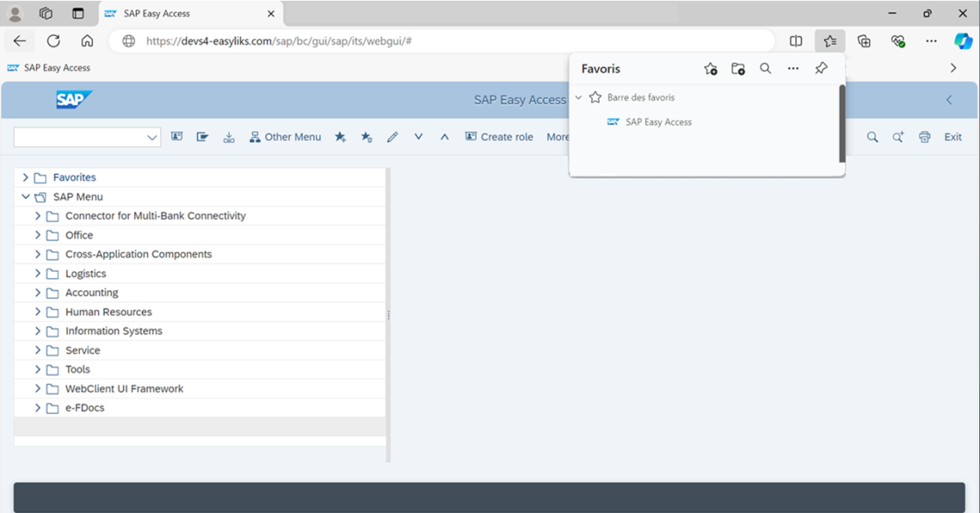Open the transaction code field dropdown
Viewport: 980px width, 513px height.
(x=152, y=137)
